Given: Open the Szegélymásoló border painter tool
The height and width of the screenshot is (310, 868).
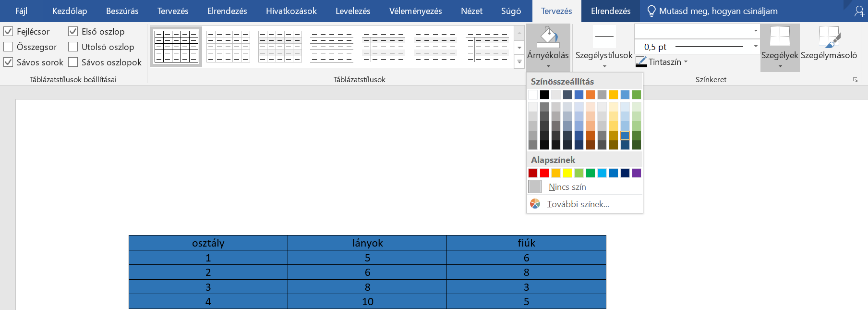Looking at the screenshot, I should 829,43.
